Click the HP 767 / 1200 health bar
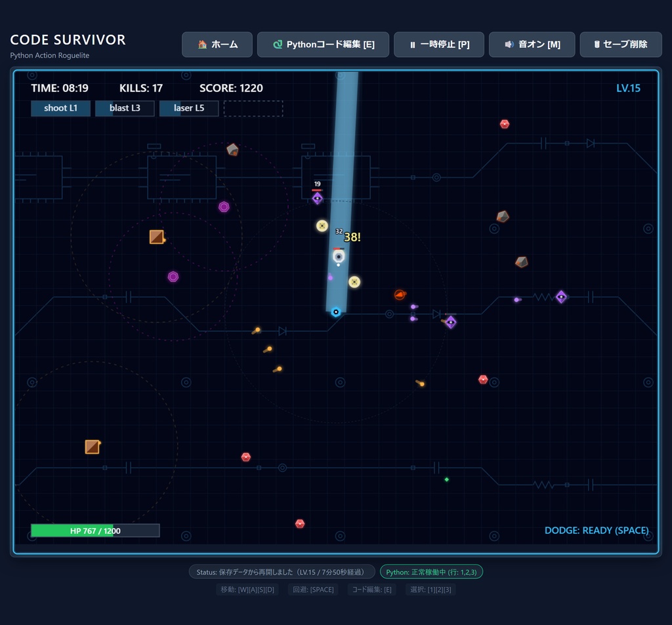Screen dimensions: 672x625 click(x=95, y=531)
